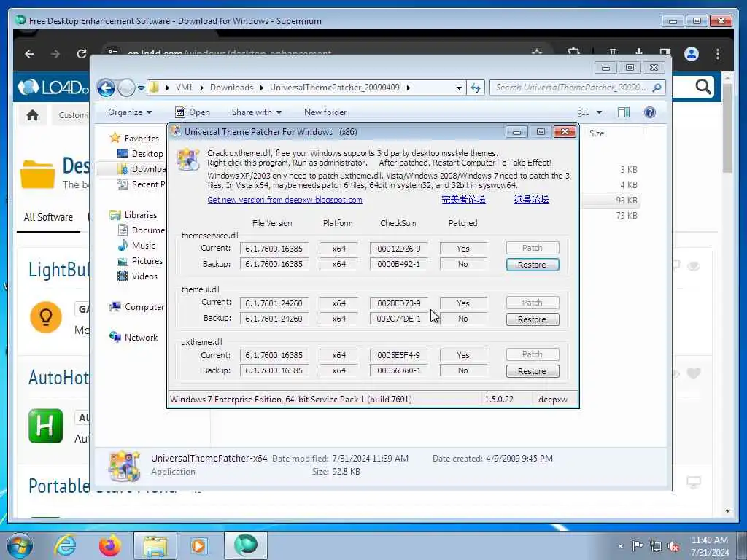747x560 pixels.
Task: Open the recent locations dropdown arrow
Action: 141,88
